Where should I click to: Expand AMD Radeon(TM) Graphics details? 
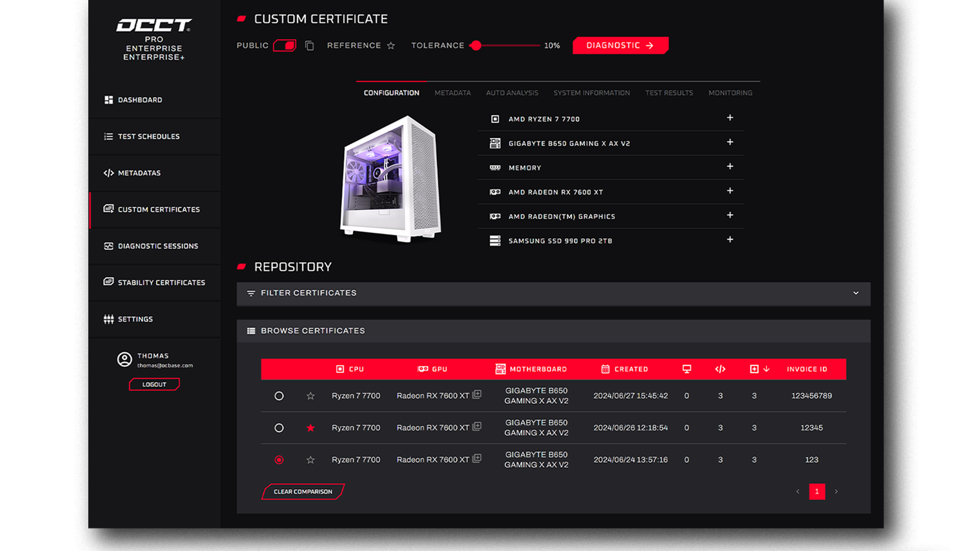[730, 215]
